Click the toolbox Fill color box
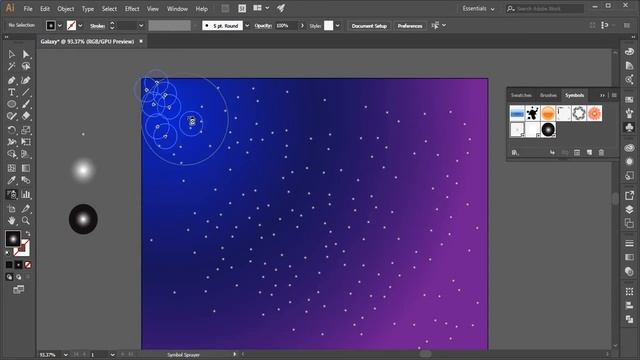 point(12,239)
